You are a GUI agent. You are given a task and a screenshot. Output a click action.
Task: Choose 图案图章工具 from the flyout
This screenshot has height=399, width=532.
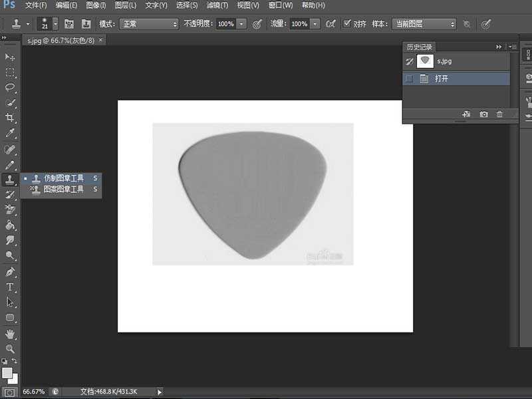(x=64, y=190)
